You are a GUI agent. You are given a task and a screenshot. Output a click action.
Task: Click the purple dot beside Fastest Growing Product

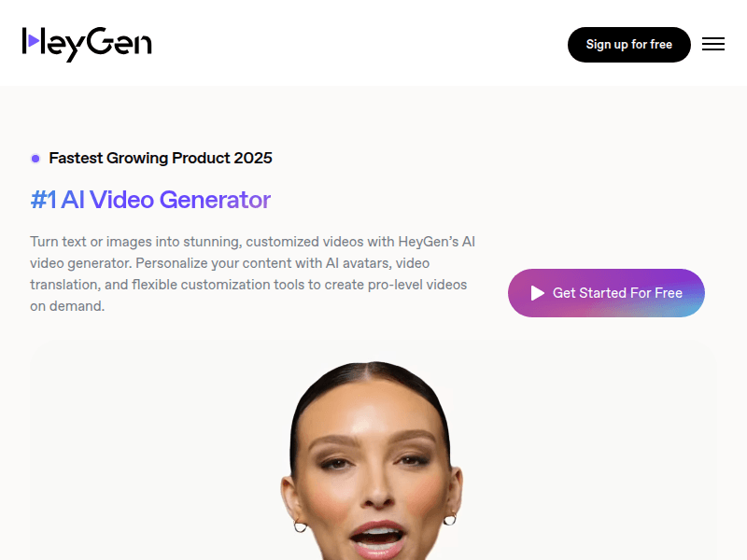click(35, 158)
